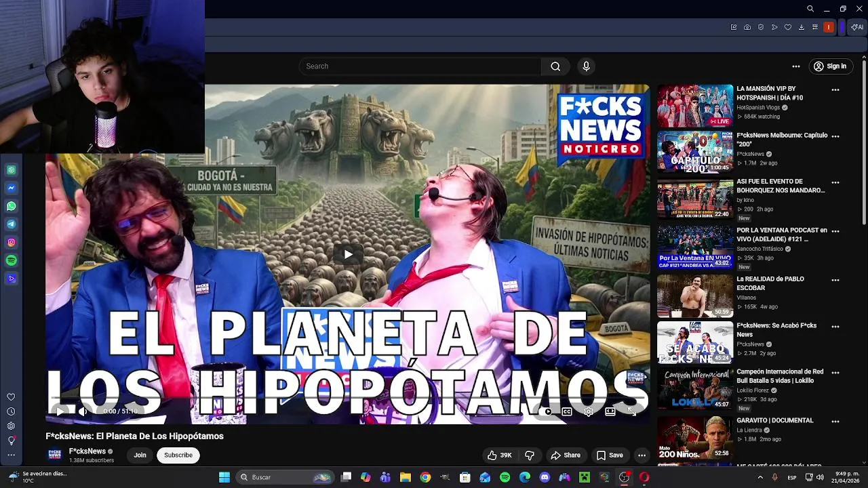Open options for POR LA VENTANA video
868x488 pixels.
tap(835, 231)
